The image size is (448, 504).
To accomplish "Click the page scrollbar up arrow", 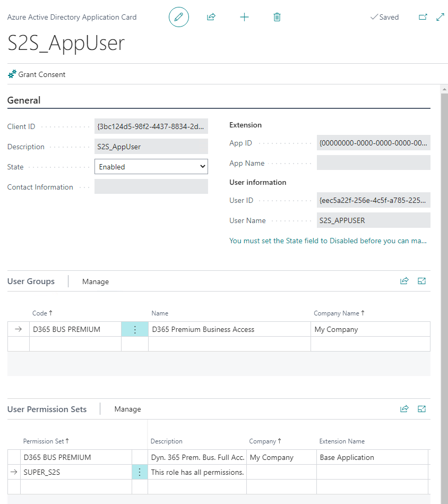I will [444, 89].
